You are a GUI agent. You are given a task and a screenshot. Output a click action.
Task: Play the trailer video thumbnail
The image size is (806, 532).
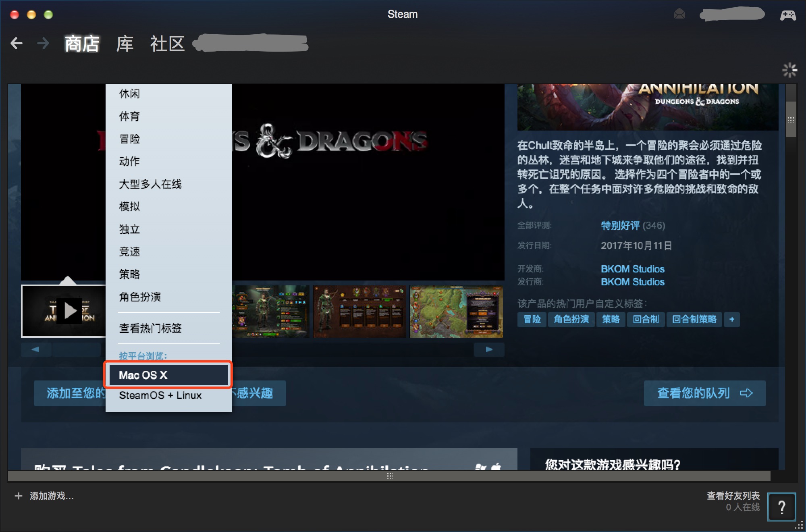64,311
